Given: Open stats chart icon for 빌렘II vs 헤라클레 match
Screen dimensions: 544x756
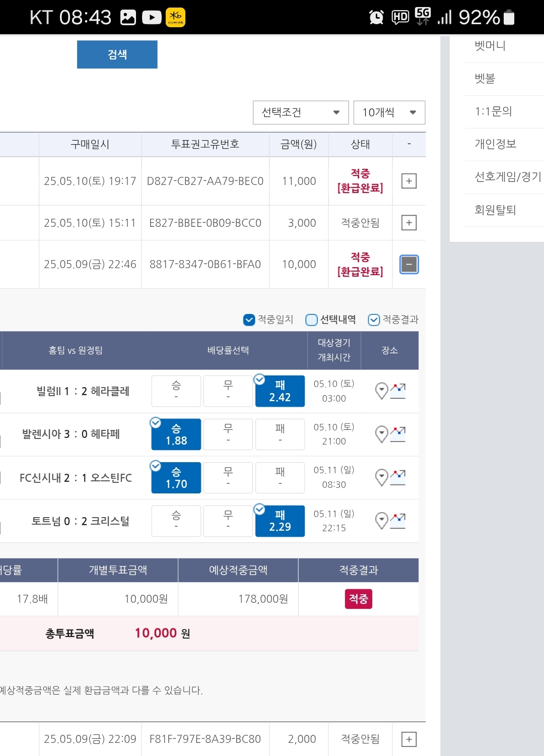Looking at the screenshot, I should [398, 391].
